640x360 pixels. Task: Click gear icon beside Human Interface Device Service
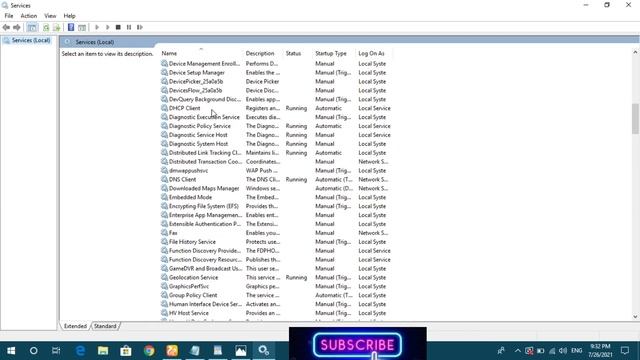tap(164, 304)
